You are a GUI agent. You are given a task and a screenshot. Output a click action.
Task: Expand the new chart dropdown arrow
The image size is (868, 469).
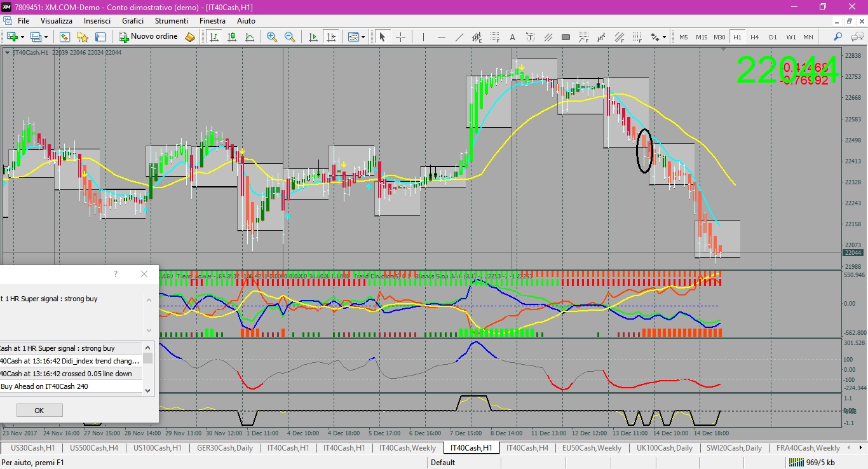(x=22, y=37)
